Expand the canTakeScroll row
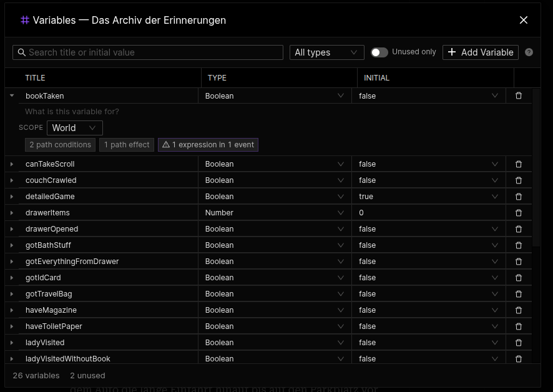Image resolution: width=553 pixels, height=392 pixels. click(x=12, y=164)
